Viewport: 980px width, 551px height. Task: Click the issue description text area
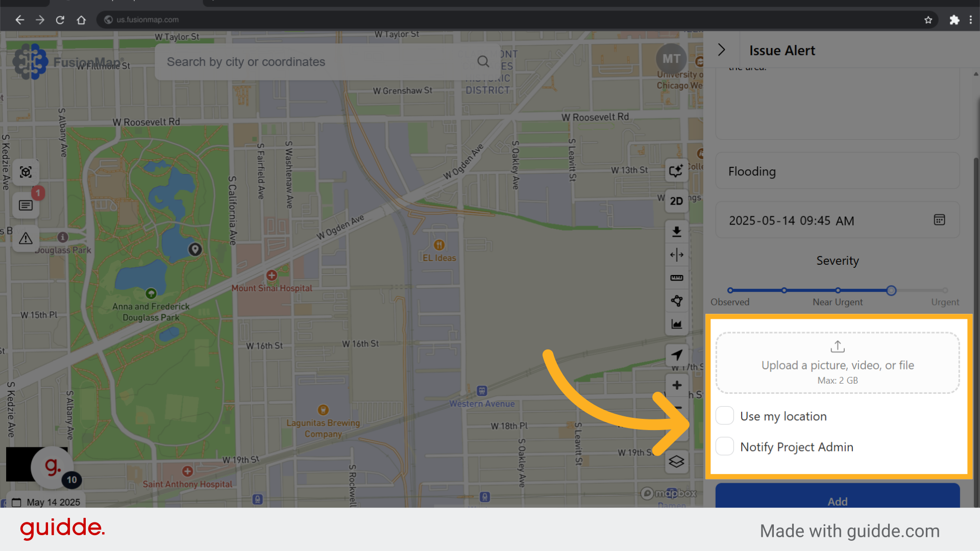click(x=838, y=104)
